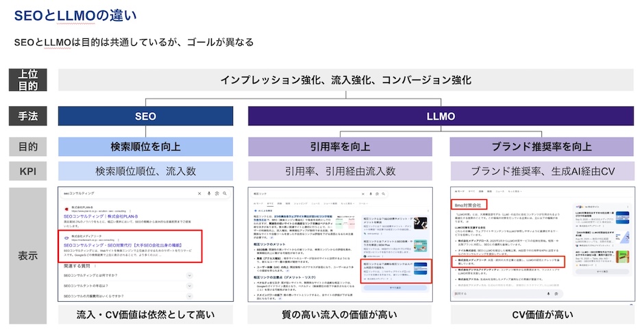Open the triangle-graphic source thumbnail in LLMO panel
Viewport: 644px width, 332px height.
tap(623, 238)
